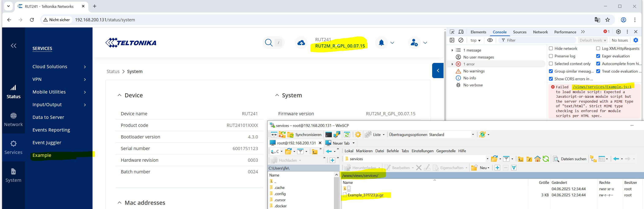Disable Eager evaluation checkbox
This screenshot has width=644, height=209.
point(598,56)
